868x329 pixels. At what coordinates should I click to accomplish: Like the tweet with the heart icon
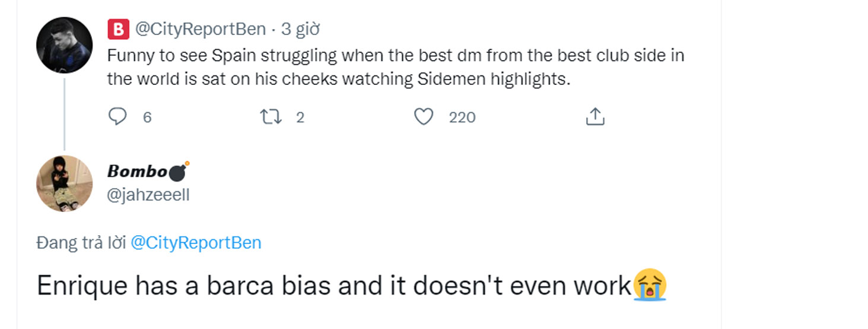pos(423,116)
